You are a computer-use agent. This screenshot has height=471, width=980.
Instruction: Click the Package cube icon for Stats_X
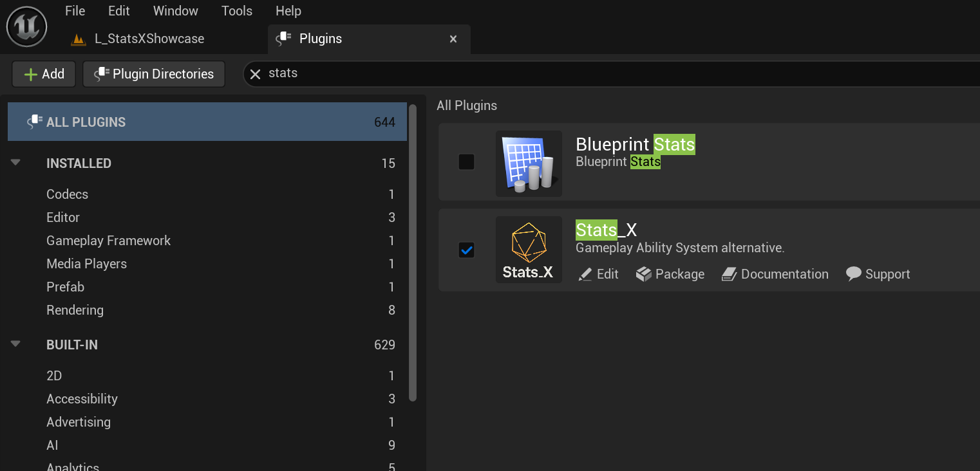[643, 273]
